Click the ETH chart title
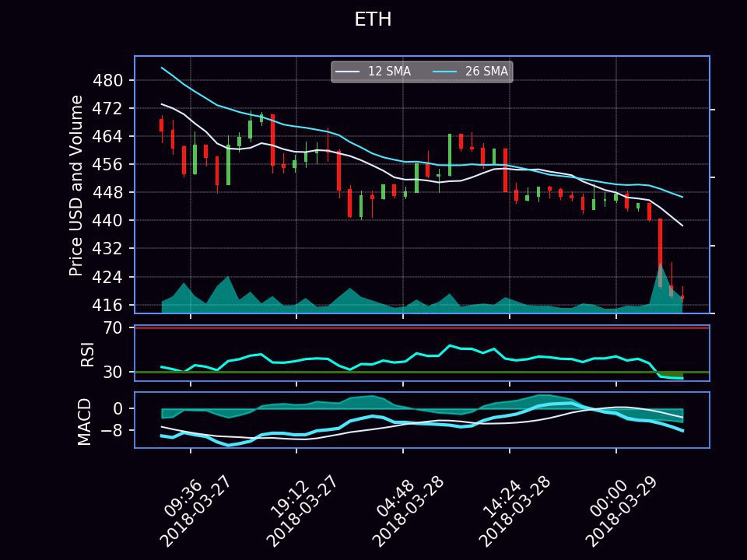Image resolution: width=747 pixels, height=560 pixels. click(x=373, y=20)
